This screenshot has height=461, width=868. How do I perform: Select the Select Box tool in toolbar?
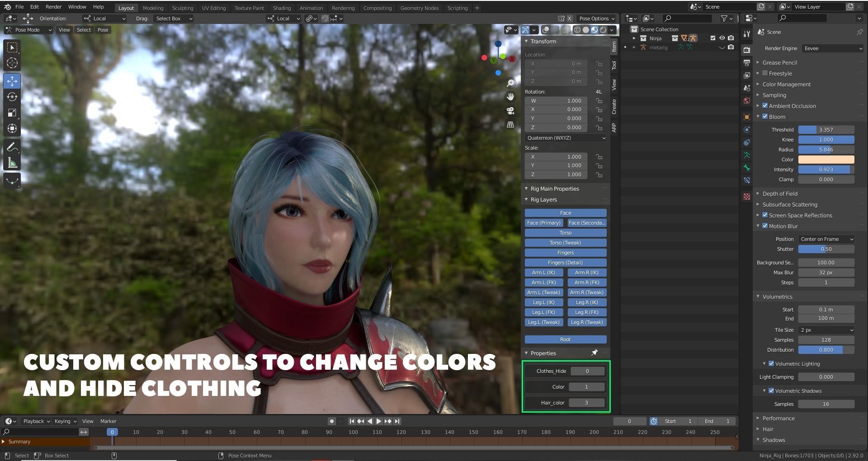pos(12,47)
